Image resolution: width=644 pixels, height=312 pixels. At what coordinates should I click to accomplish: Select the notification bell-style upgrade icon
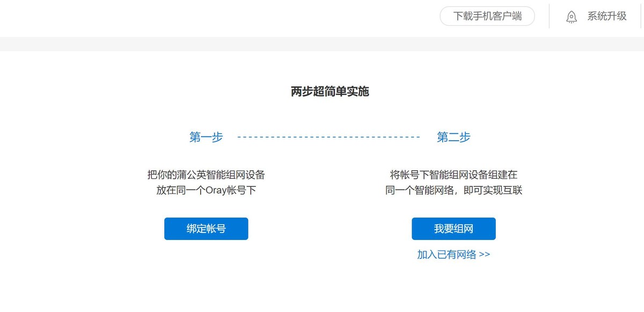point(572,17)
